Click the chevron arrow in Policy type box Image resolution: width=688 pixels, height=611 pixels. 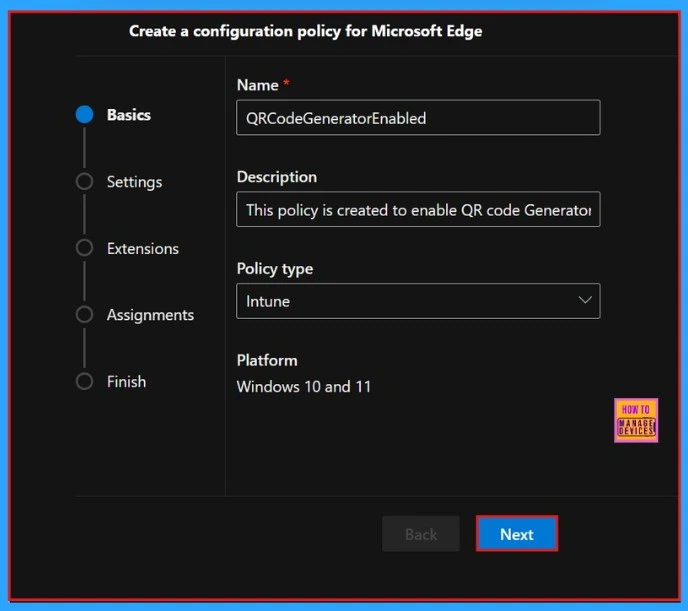[585, 300]
